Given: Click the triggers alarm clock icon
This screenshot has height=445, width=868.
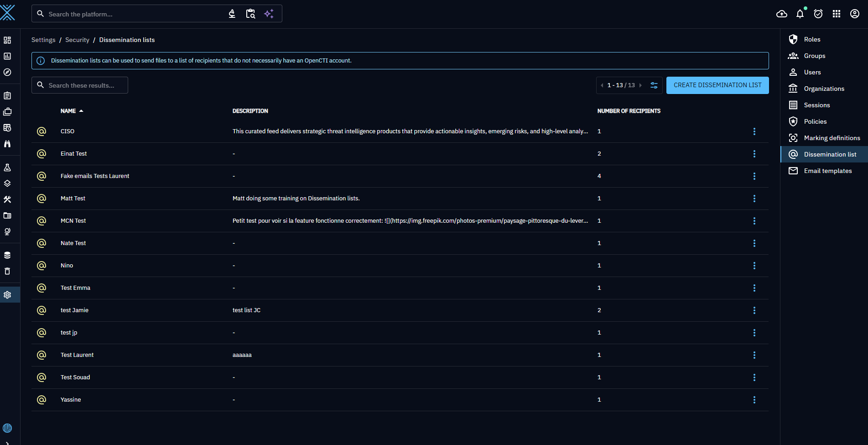Looking at the screenshot, I should pos(818,14).
